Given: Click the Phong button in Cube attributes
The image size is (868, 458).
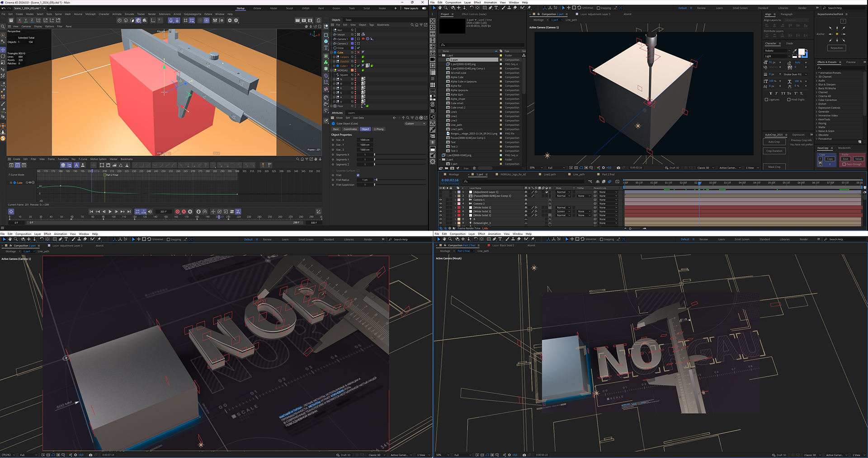Looking at the screenshot, I should pyautogui.click(x=379, y=129).
